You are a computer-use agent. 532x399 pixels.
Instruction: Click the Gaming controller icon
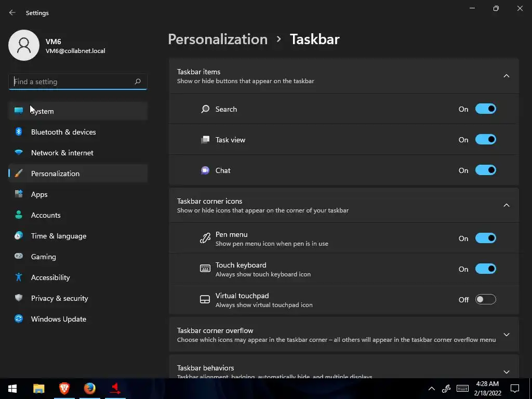coord(19,256)
